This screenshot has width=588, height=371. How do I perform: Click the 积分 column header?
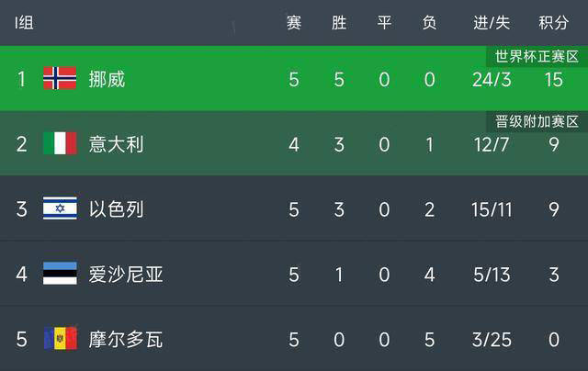(x=553, y=23)
